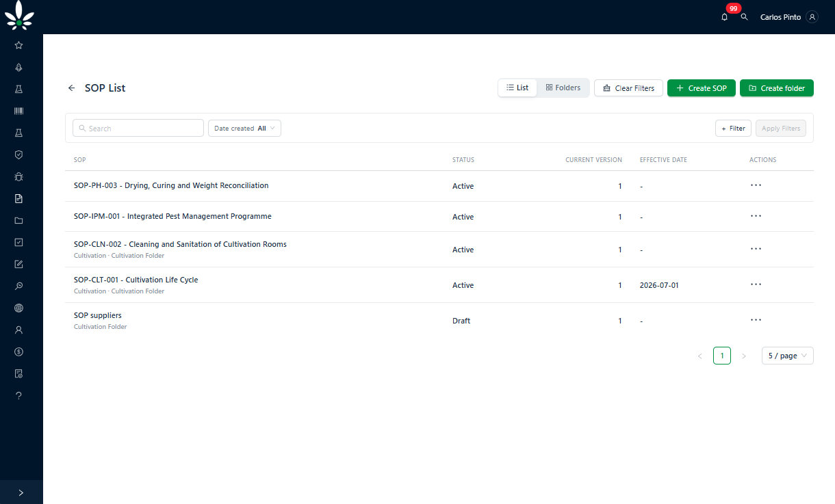Image resolution: width=835 pixels, height=504 pixels.
Task: Open the Date created dropdown
Action: (244, 129)
